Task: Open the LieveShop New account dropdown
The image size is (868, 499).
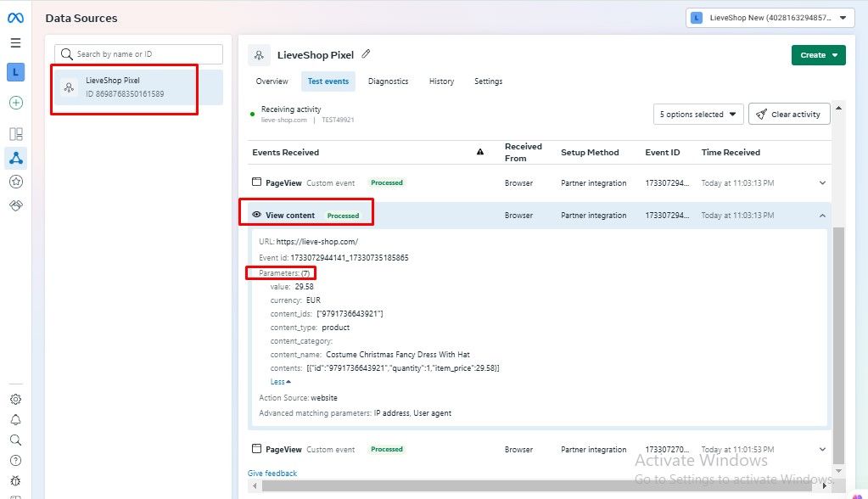Action: click(770, 18)
